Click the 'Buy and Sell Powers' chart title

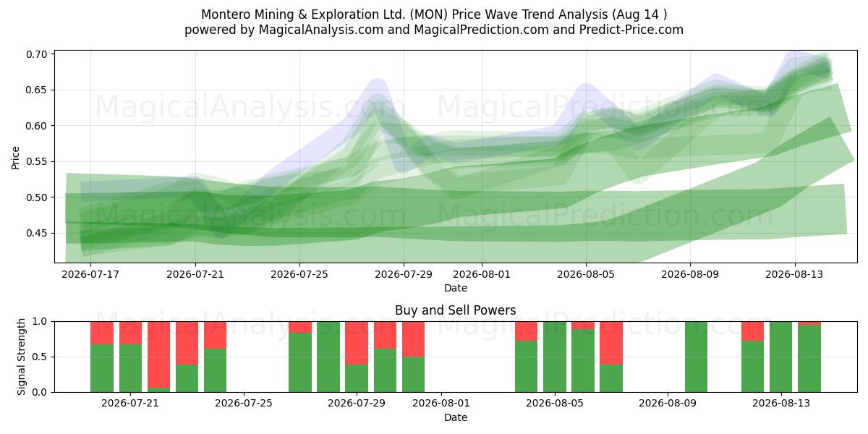tap(456, 310)
